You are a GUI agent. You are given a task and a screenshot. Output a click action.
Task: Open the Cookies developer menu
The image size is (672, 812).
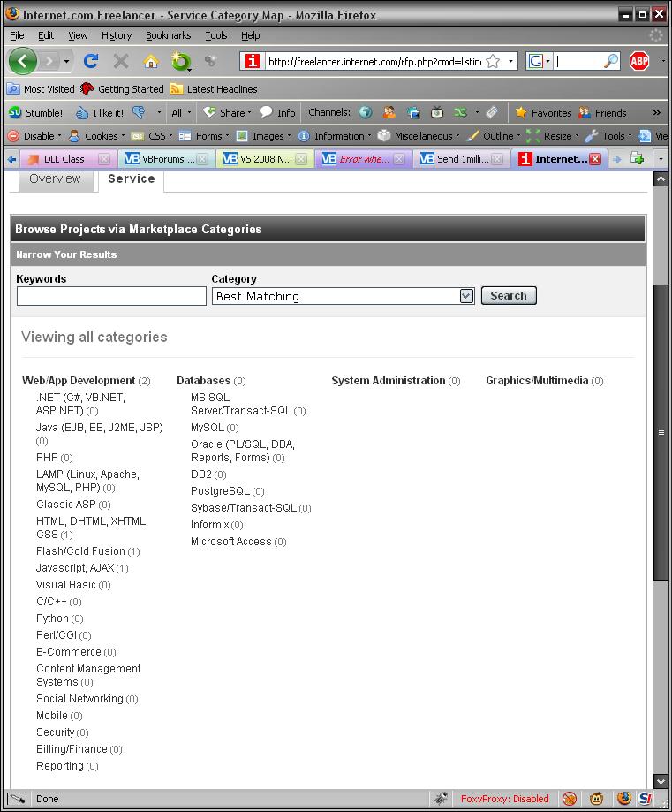[96, 136]
